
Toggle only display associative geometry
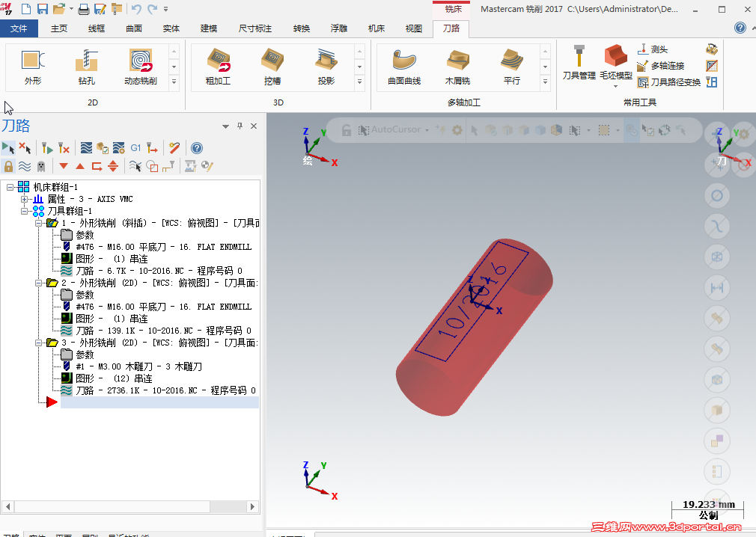tap(152, 167)
